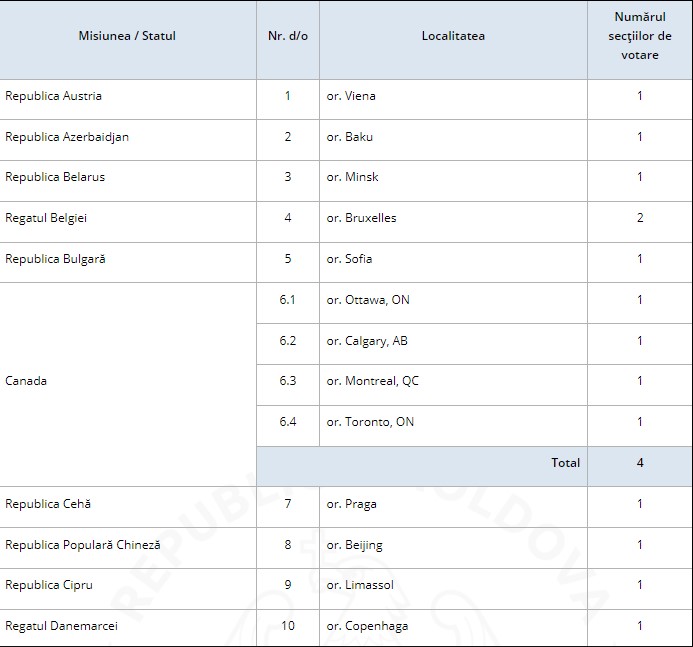The height and width of the screenshot is (647, 693).
Task: Select the 'Regatul Danemarcei' cell
Action: pos(128,628)
